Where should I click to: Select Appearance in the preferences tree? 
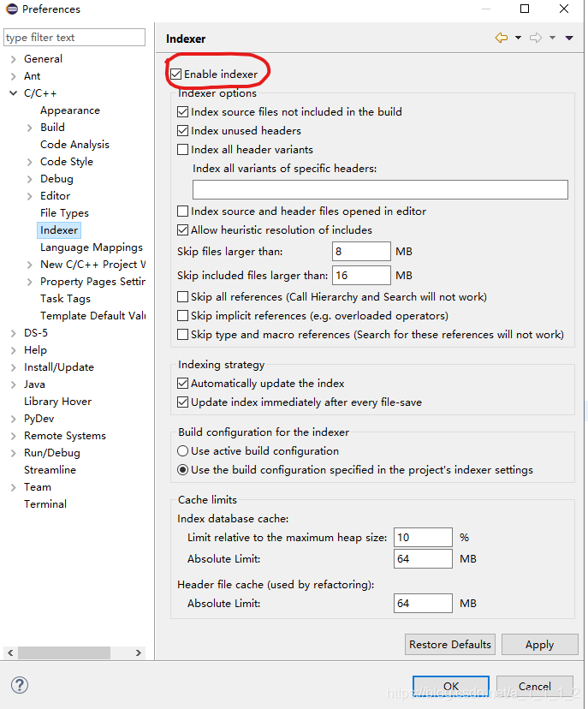coord(70,110)
